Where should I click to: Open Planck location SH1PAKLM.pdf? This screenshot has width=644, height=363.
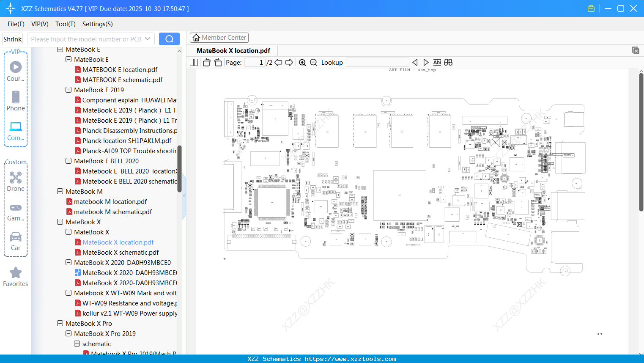[127, 140]
